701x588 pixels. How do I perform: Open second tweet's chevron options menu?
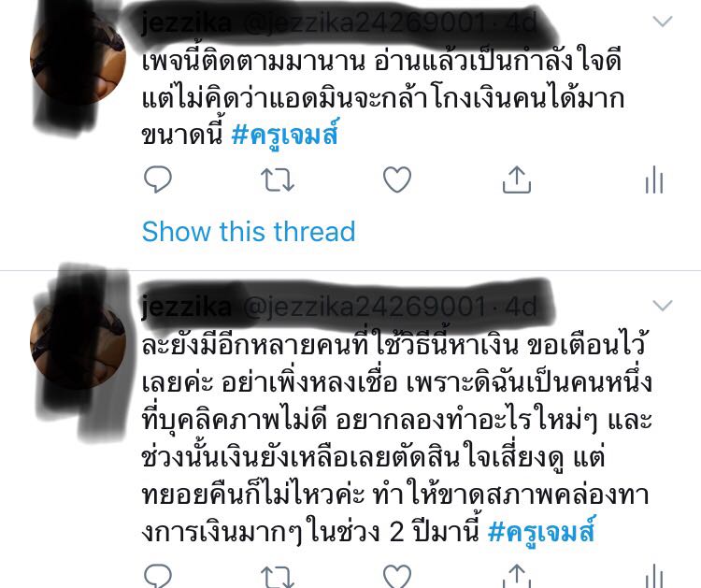[x=663, y=306]
